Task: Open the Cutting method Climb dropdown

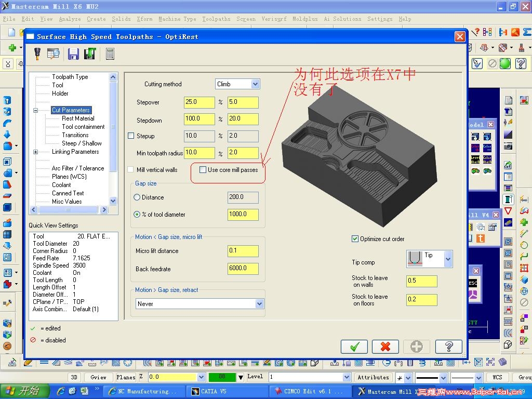Action: click(x=255, y=84)
